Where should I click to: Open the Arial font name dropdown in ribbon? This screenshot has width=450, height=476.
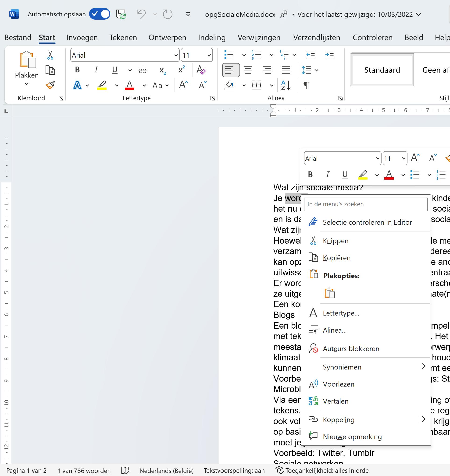tap(176, 55)
